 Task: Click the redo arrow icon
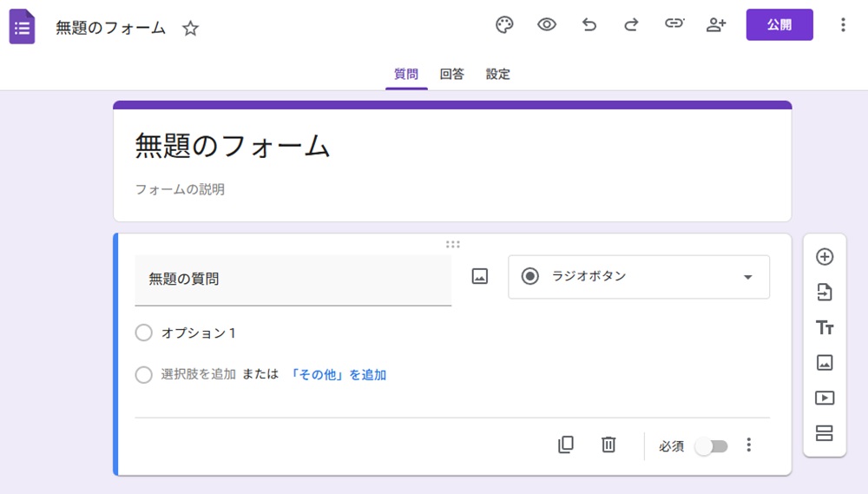pyautogui.click(x=631, y=25)
